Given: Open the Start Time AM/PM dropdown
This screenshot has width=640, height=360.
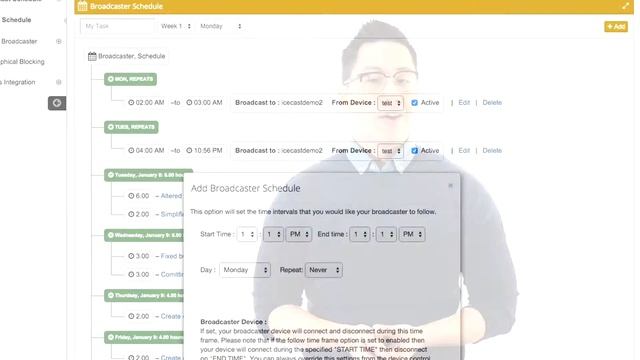Looking at the screenshot, I should 299,234.
